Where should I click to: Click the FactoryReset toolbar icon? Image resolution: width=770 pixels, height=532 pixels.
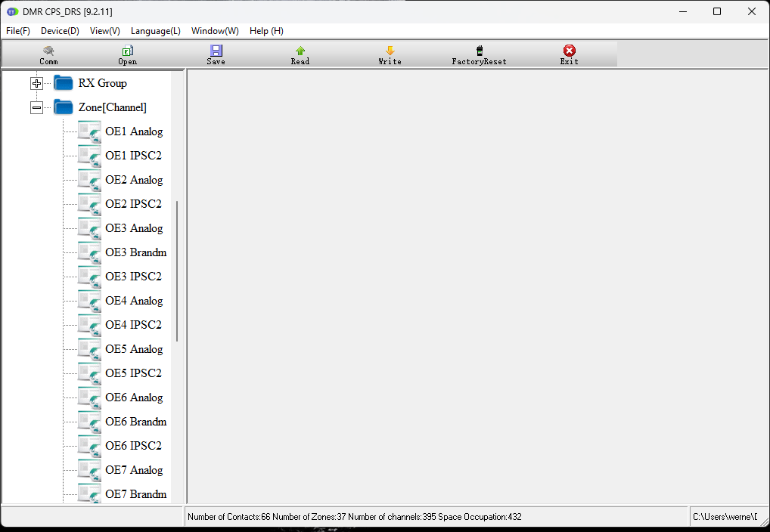479,51
